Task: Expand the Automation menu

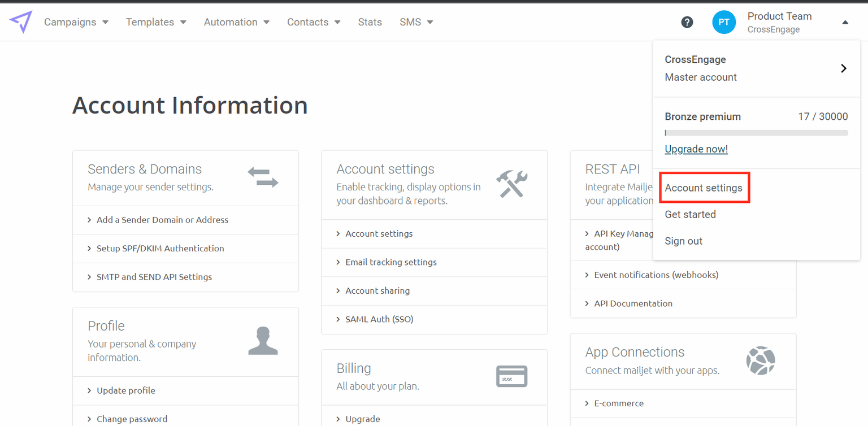Action: [x=237, y=22]
